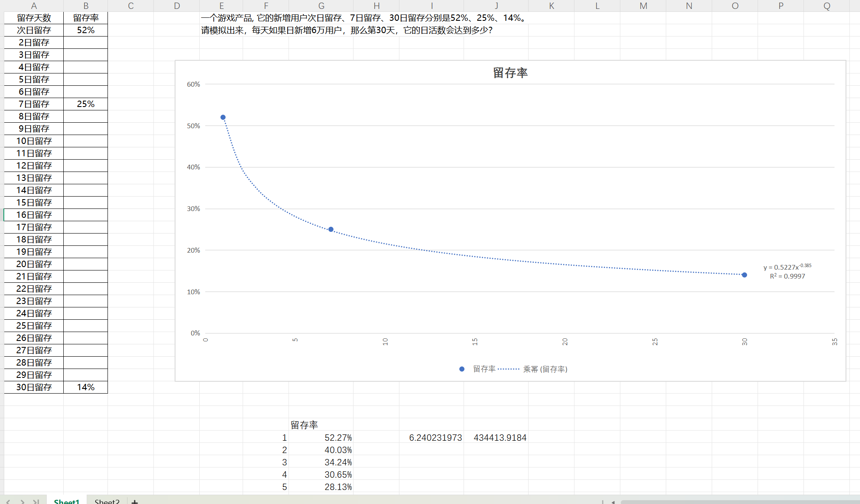Select the cell showing 52.27%

[x=338, y=437]
